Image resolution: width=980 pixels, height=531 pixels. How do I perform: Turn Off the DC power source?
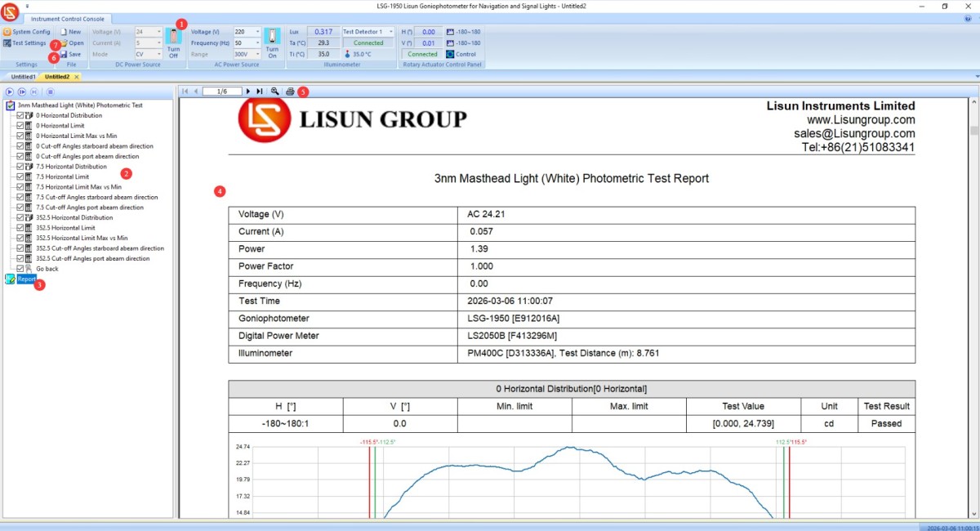173,42
